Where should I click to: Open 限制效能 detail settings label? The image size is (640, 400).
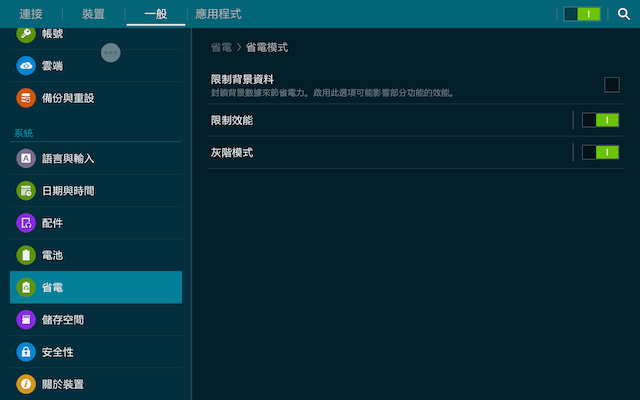232,120
